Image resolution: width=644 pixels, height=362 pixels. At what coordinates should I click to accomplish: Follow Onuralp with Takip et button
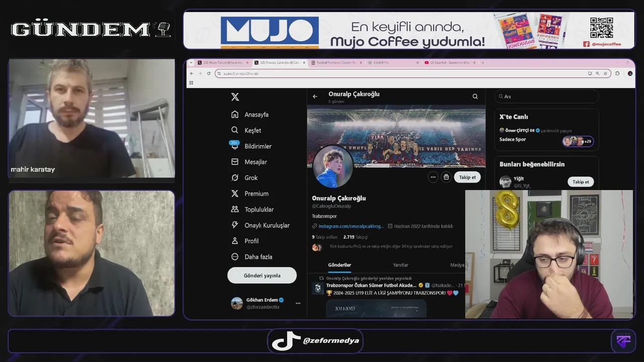467,177
